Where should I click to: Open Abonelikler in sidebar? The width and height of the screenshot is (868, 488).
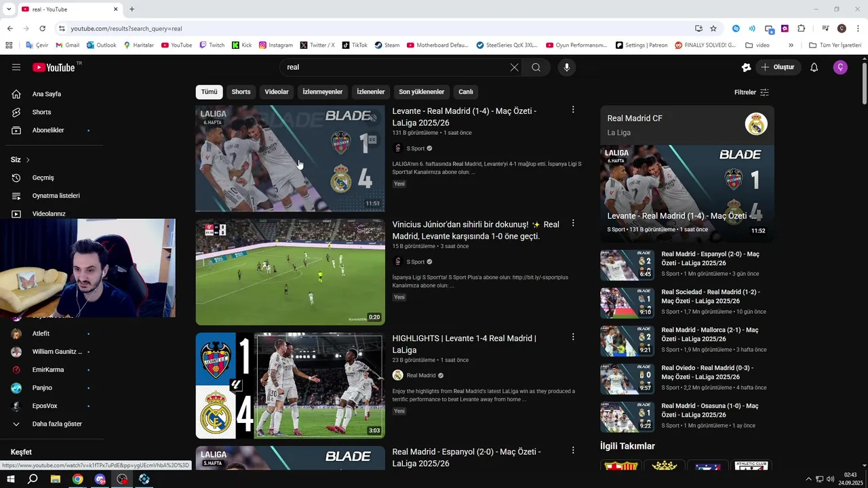tap(48, 130)
